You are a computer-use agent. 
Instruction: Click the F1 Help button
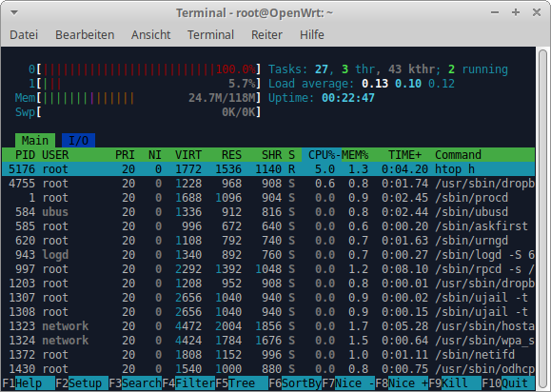pyautogui.click(x=29, y=382)
